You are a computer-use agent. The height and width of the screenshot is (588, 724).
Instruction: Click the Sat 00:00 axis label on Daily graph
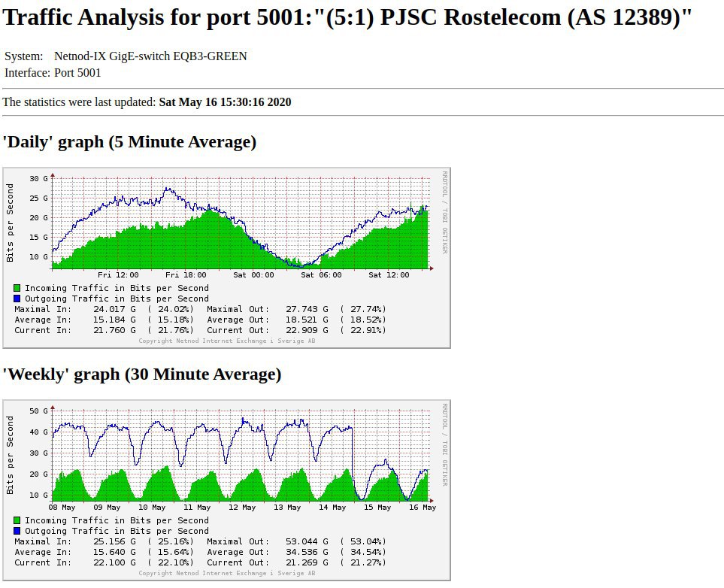pos(253,275)
